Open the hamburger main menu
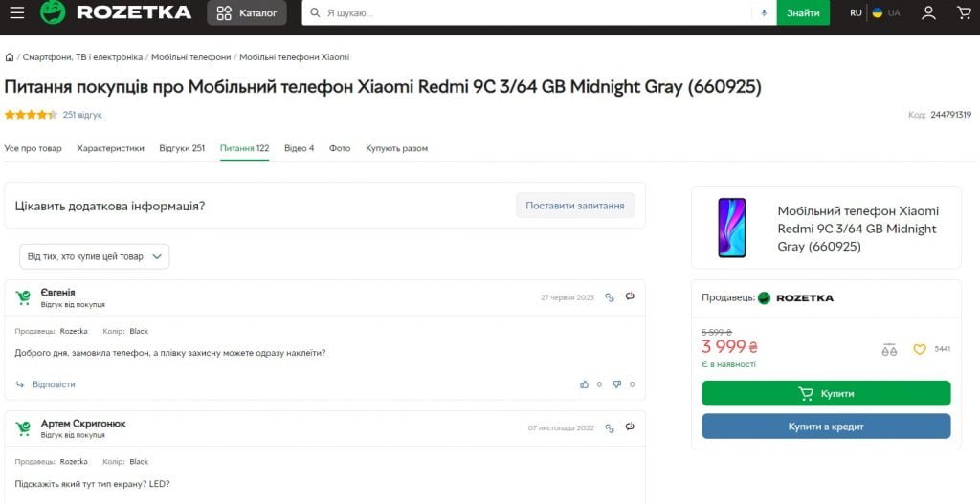Screen dimensions: 980x504 click(x=17, y=13)
